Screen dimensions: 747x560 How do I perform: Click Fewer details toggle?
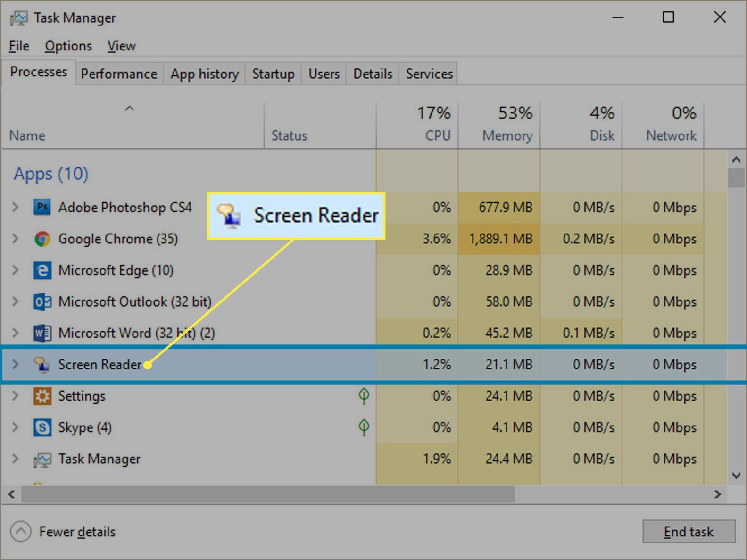point(63,532)
